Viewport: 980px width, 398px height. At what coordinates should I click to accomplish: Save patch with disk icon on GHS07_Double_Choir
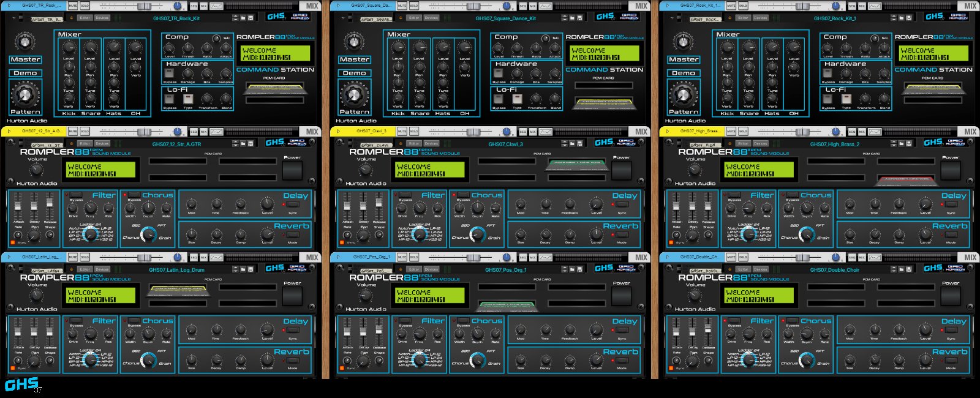tap(908, 270)
